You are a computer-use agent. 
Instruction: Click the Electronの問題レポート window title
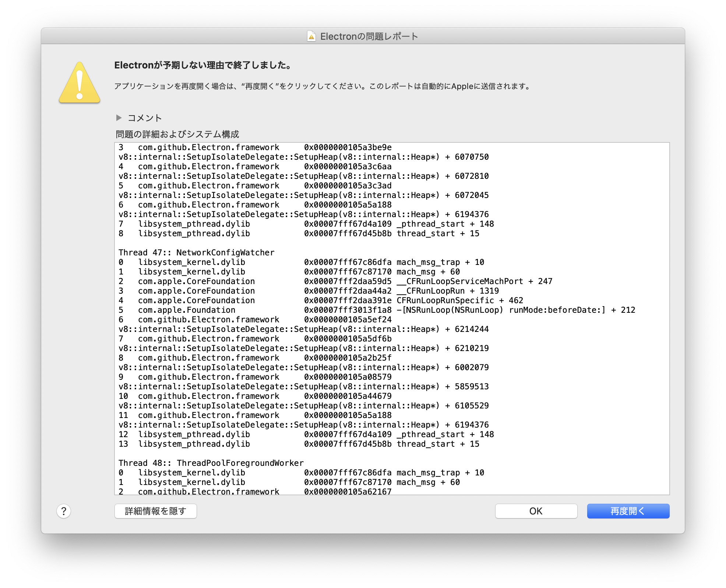pos(369,36)
